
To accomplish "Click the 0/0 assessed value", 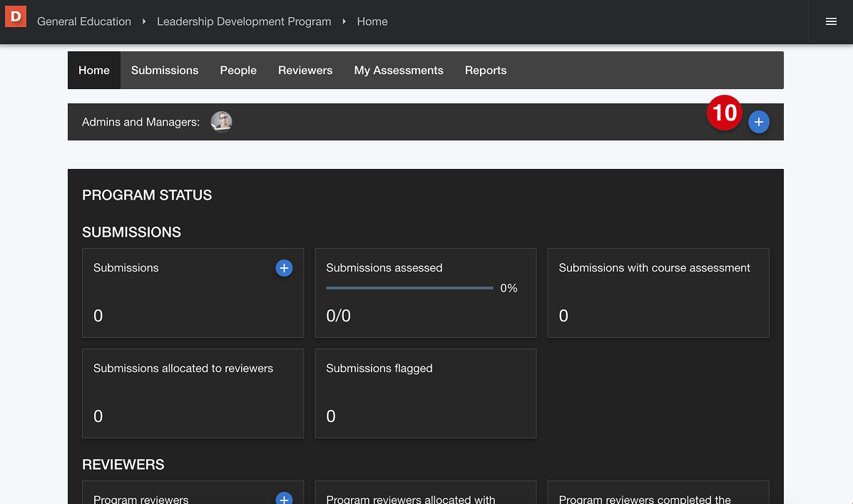I will 338,316.
